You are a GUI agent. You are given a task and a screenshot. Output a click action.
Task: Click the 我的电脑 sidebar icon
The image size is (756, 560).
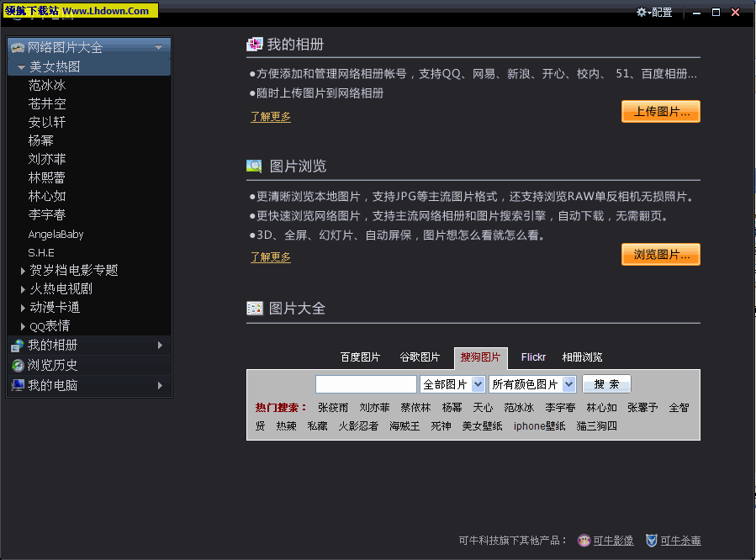click(x=18, y=385)
